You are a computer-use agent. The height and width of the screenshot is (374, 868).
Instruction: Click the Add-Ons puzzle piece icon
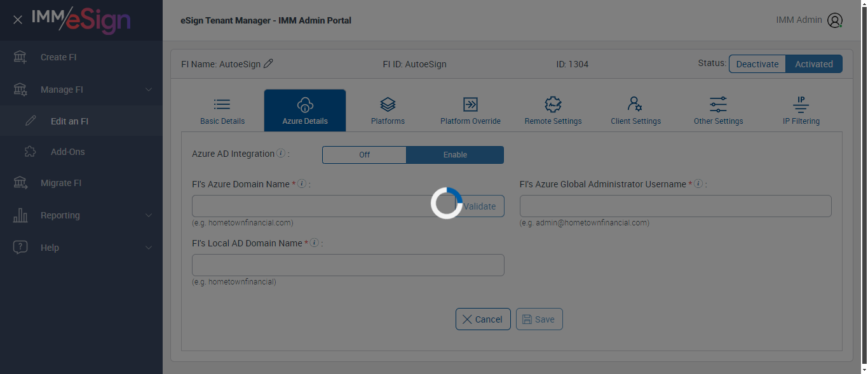click(30, 152)
